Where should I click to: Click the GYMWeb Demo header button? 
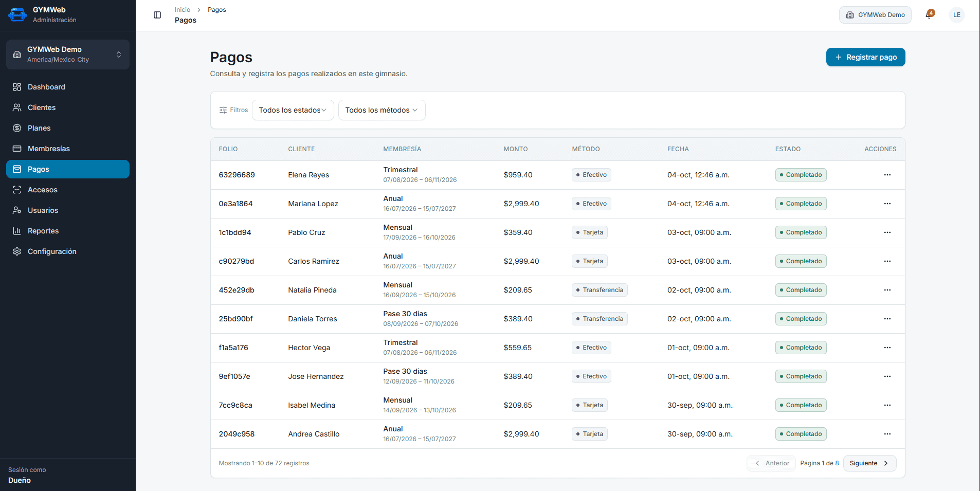click(x=875, y=15)
